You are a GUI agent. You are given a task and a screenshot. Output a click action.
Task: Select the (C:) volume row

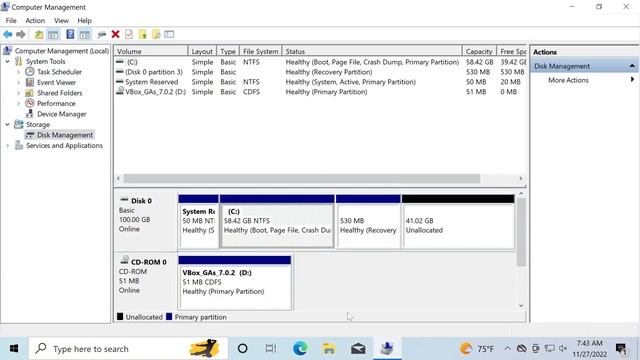click(320, 62)
